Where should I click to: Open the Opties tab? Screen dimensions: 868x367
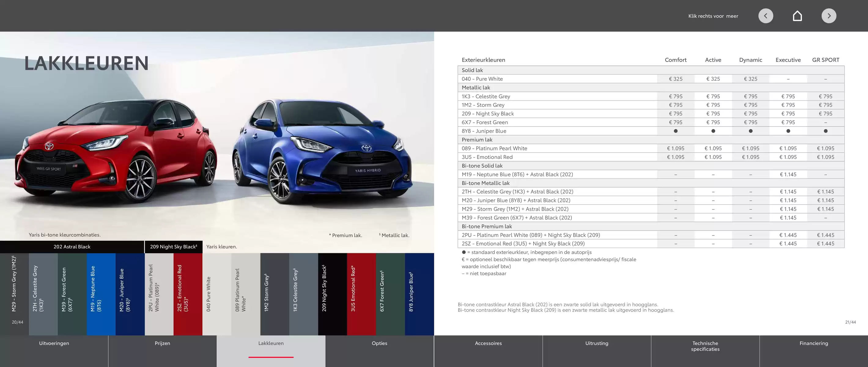coord(379,351)
